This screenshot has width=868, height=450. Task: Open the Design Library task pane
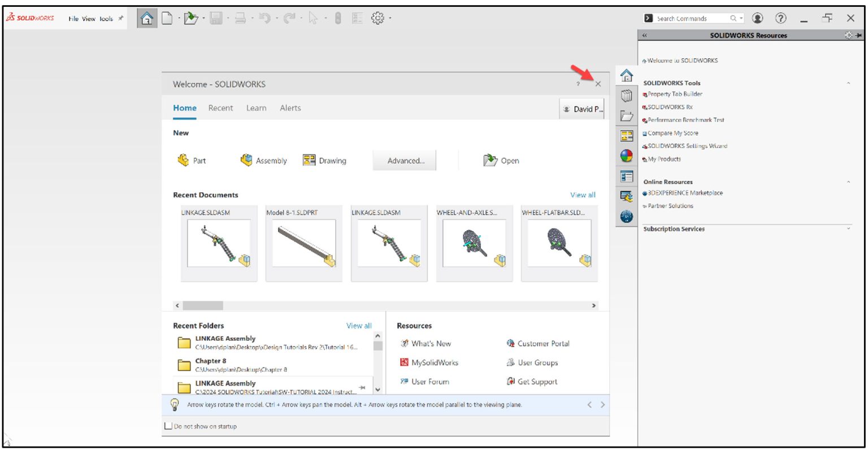point(626,96)
